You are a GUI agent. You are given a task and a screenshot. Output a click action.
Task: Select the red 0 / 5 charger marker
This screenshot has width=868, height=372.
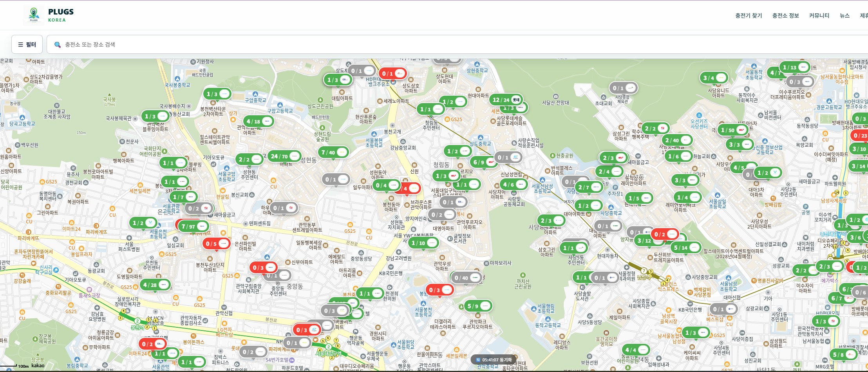(216, 243)
